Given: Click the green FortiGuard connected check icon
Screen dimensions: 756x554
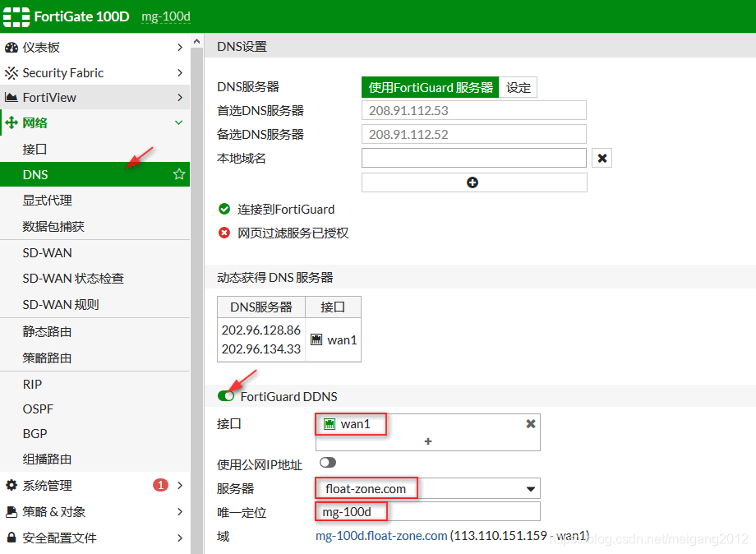Looking at the screenshot, I should coord(224,209).
